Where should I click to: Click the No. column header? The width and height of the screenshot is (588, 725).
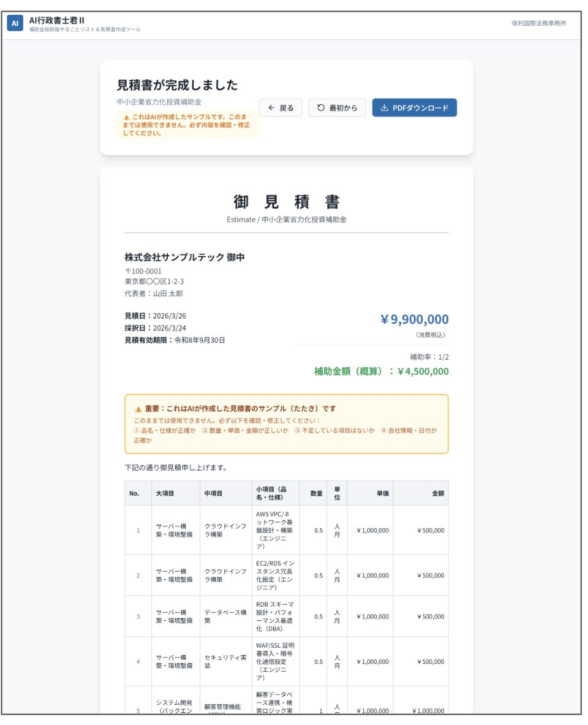click(135, 493)
